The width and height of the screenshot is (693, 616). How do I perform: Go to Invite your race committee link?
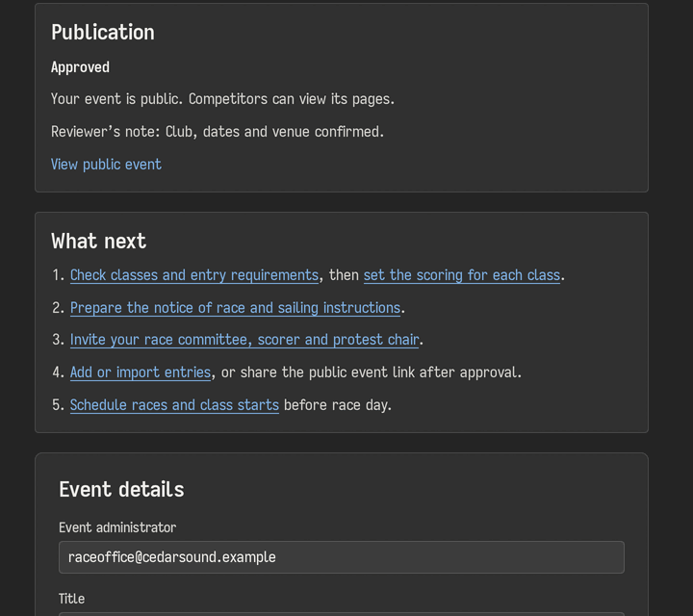pyautogui.click(x=244, y=340)
